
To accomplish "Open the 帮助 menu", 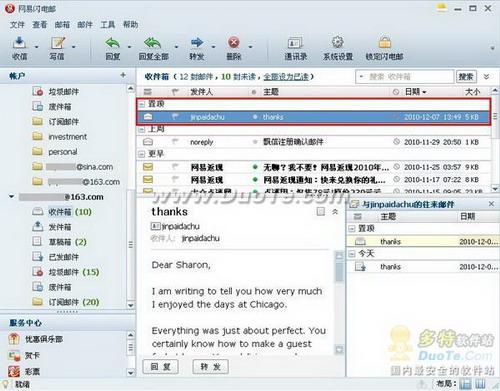I will 130,24.
